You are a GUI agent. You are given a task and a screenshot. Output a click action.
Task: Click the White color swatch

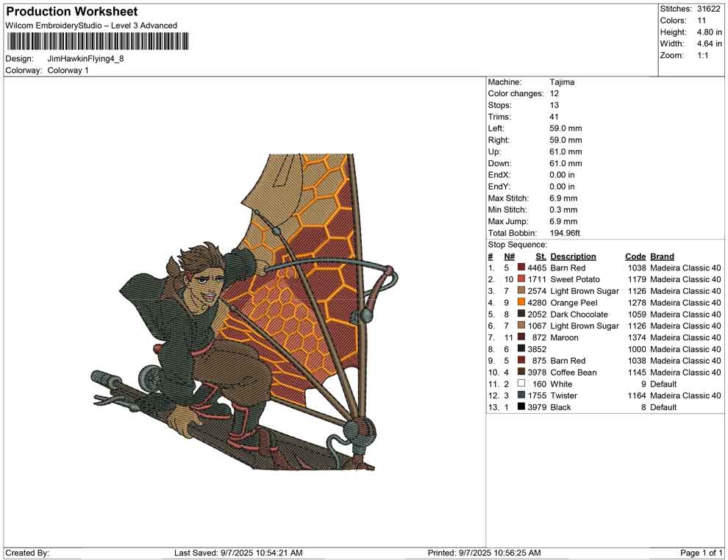[x=521, y=384]
